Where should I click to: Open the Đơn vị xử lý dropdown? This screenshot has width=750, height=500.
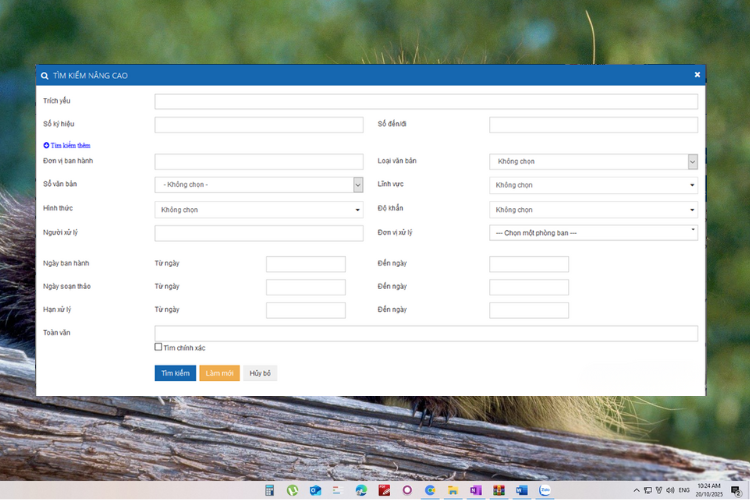(x=593, y=233)
